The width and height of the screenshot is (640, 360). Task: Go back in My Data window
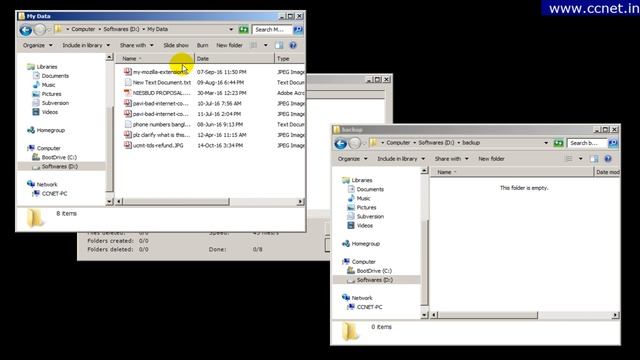click(26, 30)
